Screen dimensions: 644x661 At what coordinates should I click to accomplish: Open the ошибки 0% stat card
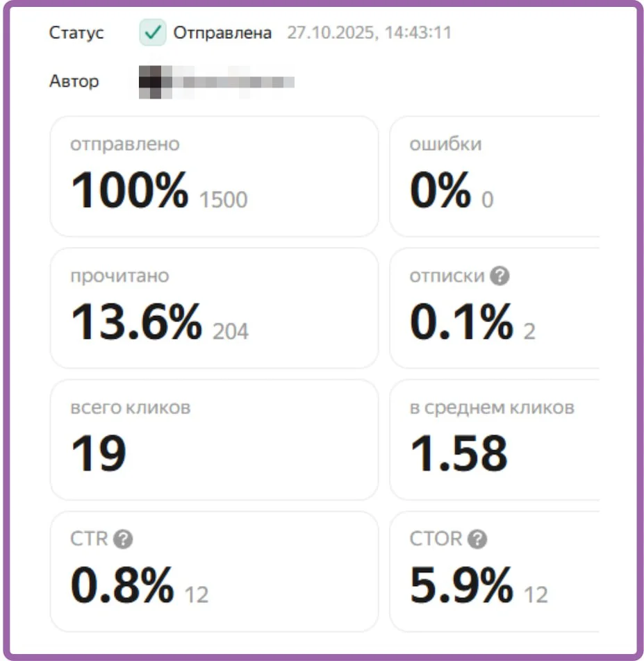(494, 176)
